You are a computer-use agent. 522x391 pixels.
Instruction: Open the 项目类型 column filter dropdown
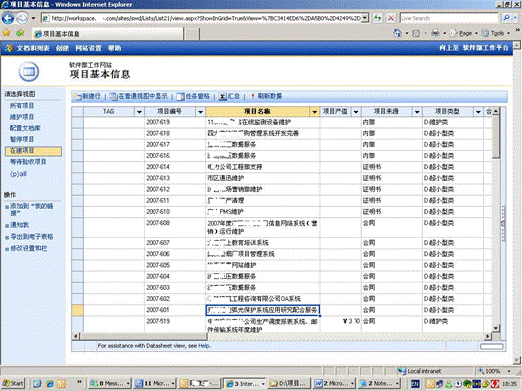pos(478,112)
